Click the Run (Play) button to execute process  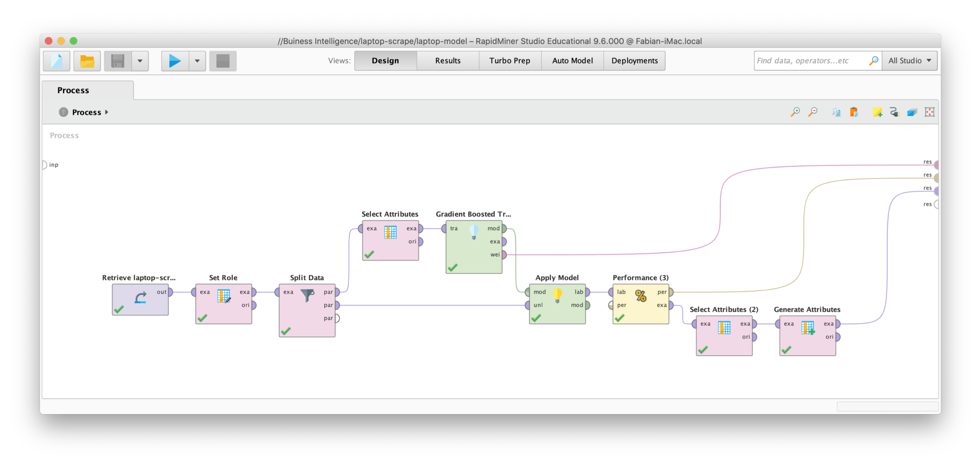(174, 60)
